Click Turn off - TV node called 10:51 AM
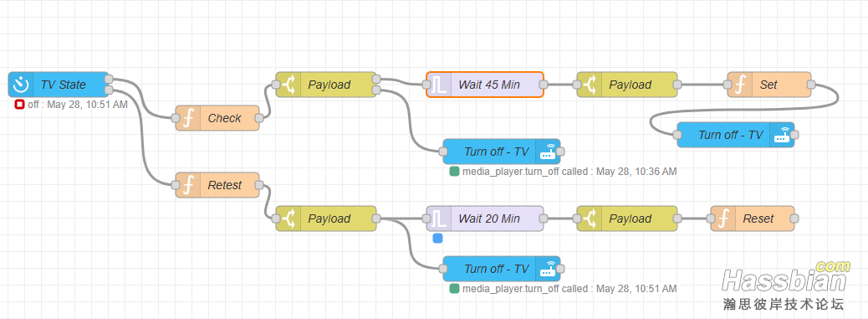 click(502, 269)
